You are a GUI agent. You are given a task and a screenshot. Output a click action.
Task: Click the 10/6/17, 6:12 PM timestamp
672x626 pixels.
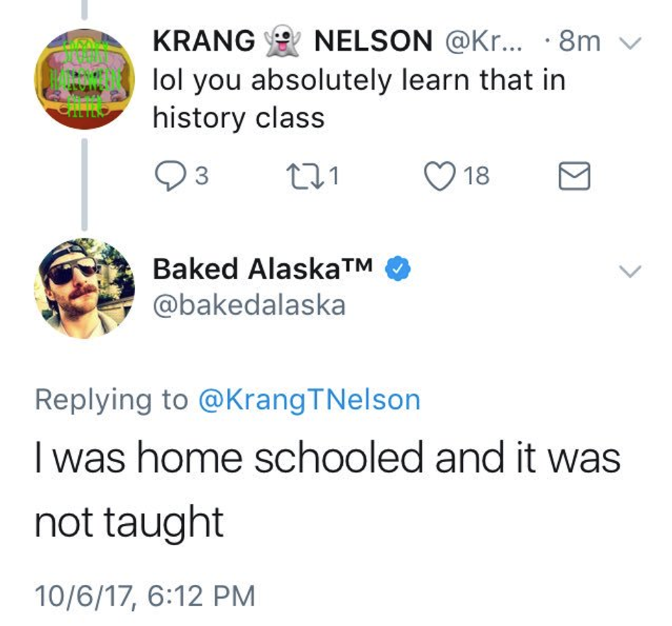tap(144, 594)
